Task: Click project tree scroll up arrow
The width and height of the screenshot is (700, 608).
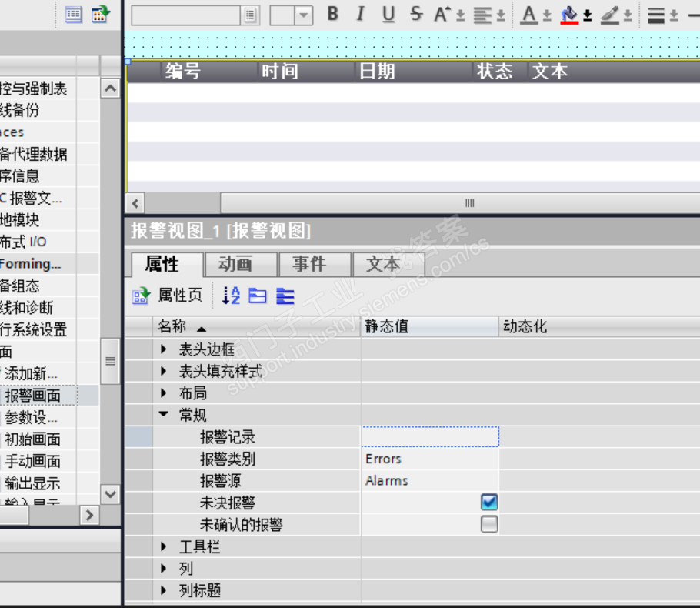Action: point(110,89)
